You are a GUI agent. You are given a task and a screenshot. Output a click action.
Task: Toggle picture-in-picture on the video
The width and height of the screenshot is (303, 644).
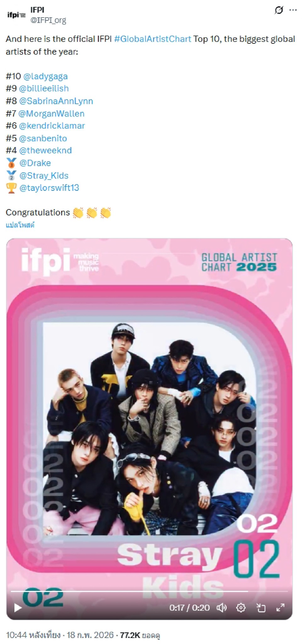[x=261, y=608]
